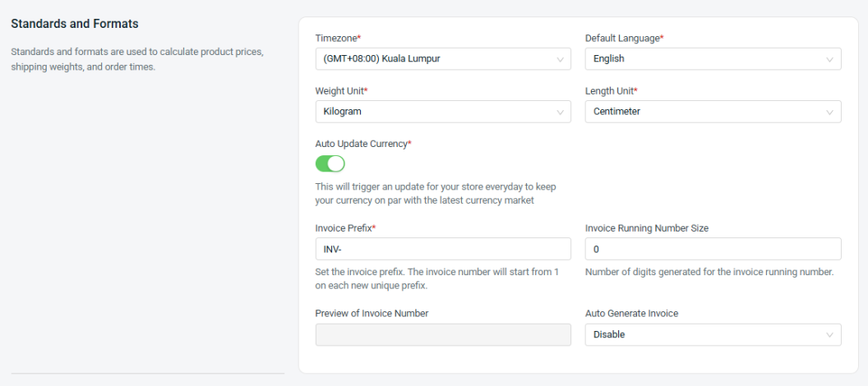Viewport: 868px width, 386px height.
Task: Open the Timezone dropdown showing Kuala Lumpur
Action: pos(436,59)
